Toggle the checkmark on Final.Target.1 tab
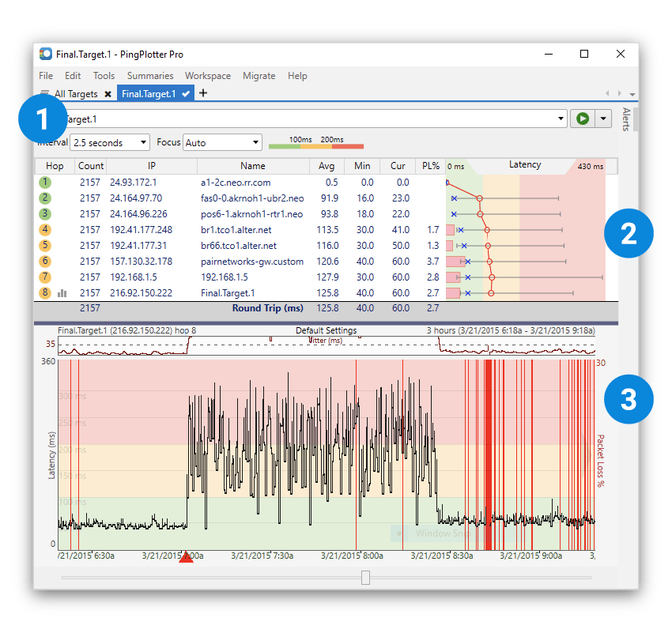Image resolution: width=672 pixels, height=633 pixels. [184, 92]
